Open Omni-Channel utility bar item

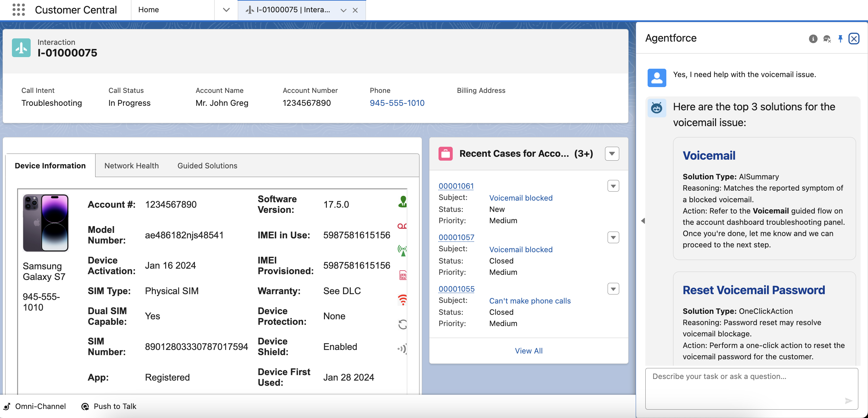click(35, 406)
